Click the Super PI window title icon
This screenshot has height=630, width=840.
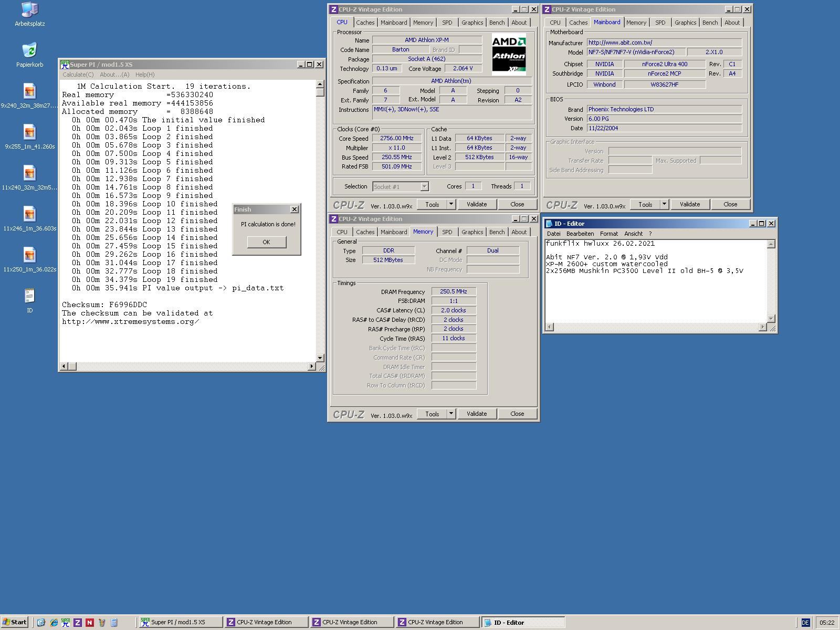pos(65,65)
